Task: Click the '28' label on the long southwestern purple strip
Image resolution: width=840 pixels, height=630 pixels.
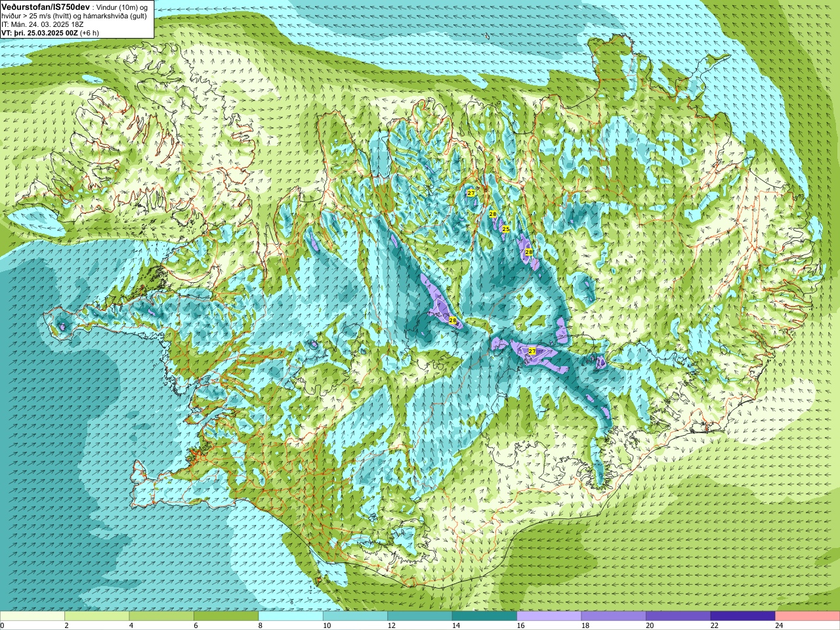Action: click(453, 320)
